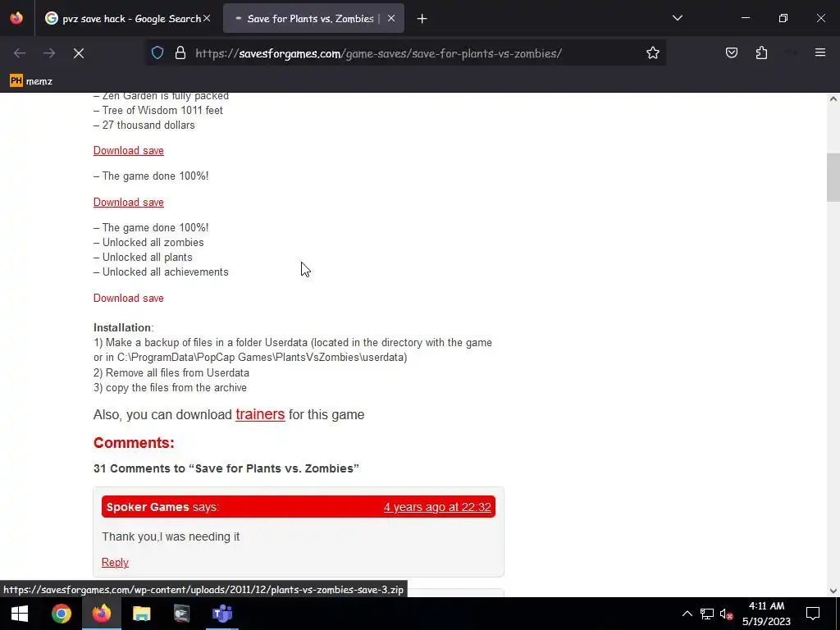
Task: Go forward with the forward arrow button
Action: [49, 53]
